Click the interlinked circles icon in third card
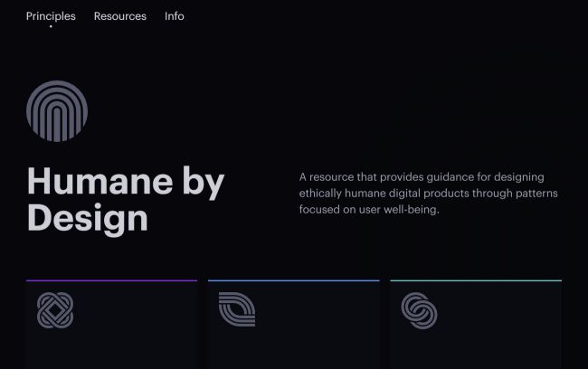Screen dimensions: 588x369 tap(419, 310)
